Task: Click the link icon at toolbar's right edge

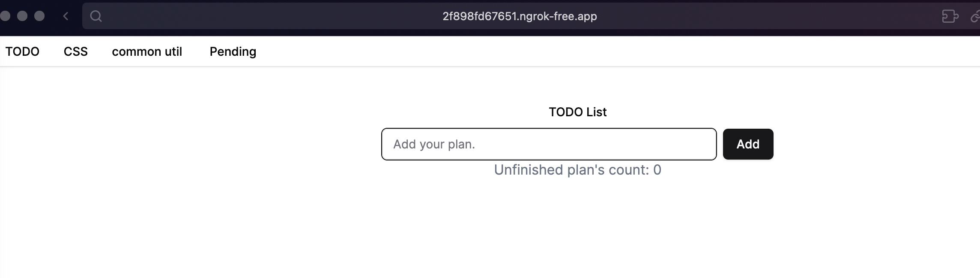Action: [975, 17]
